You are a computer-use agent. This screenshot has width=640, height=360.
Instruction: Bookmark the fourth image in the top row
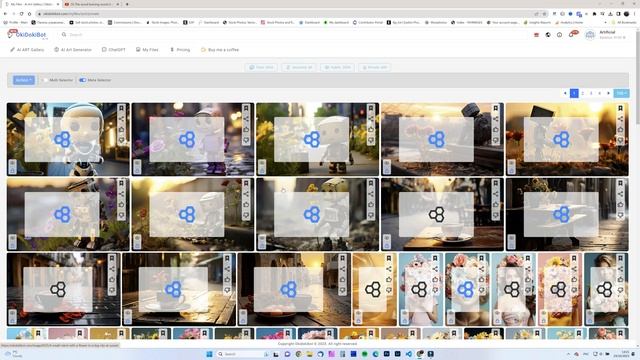(x=496, y=108)
